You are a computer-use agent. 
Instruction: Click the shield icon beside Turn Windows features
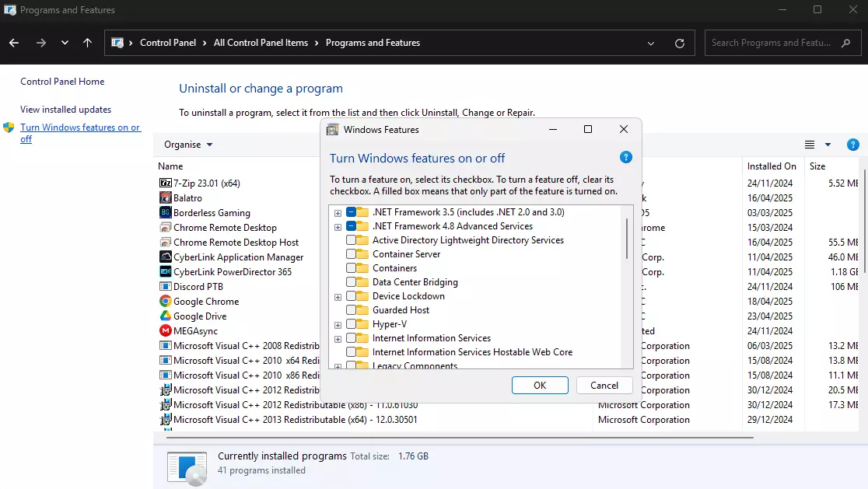[9, 127]
